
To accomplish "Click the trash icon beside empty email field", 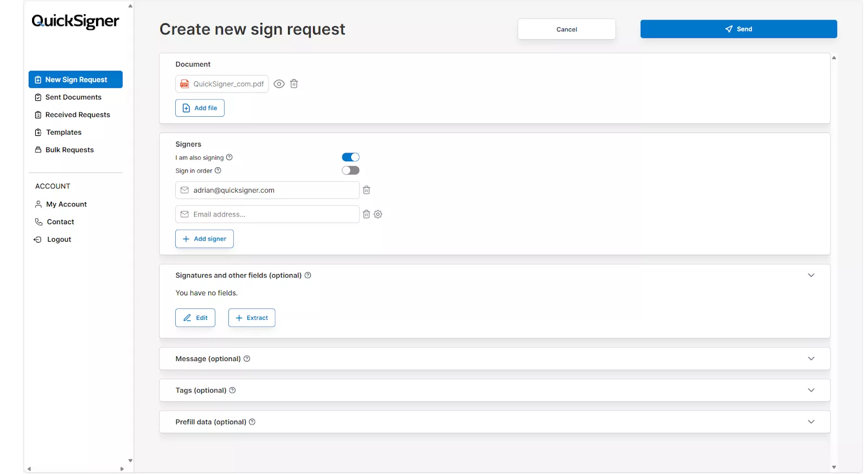I will click(x=366, y=214).
